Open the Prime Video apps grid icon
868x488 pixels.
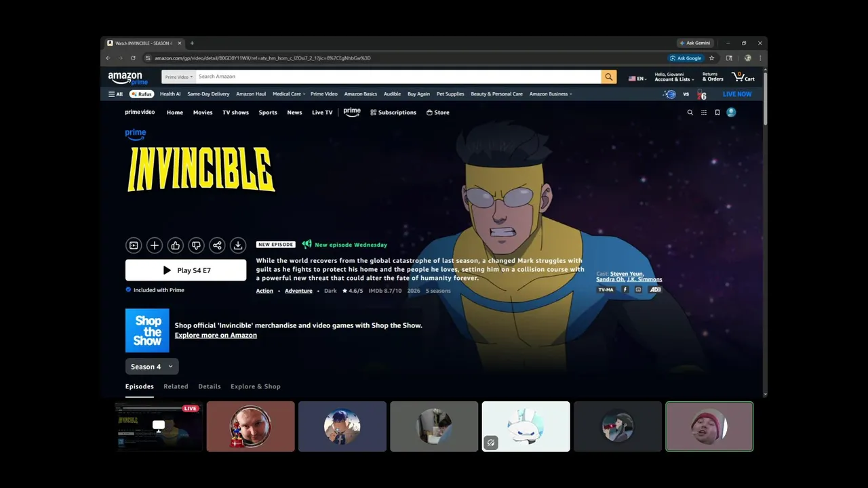(x=704, y=113)
